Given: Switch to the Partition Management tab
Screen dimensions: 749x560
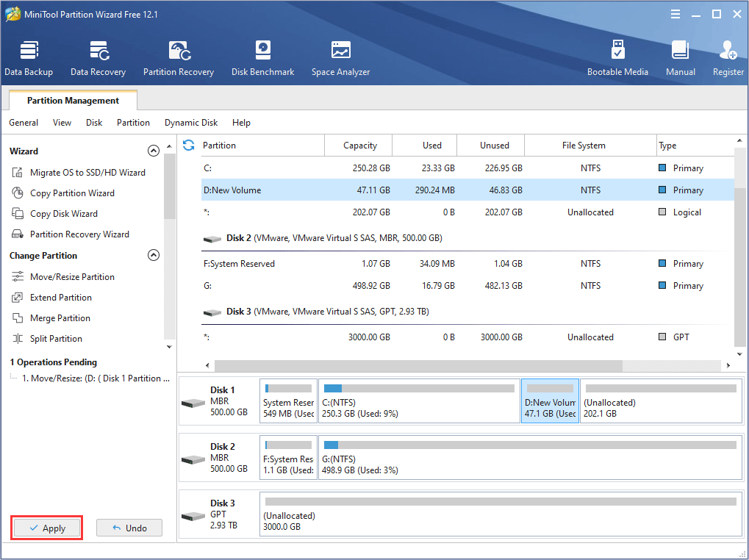Looking at the screenshot, I should tap(73, 101).
